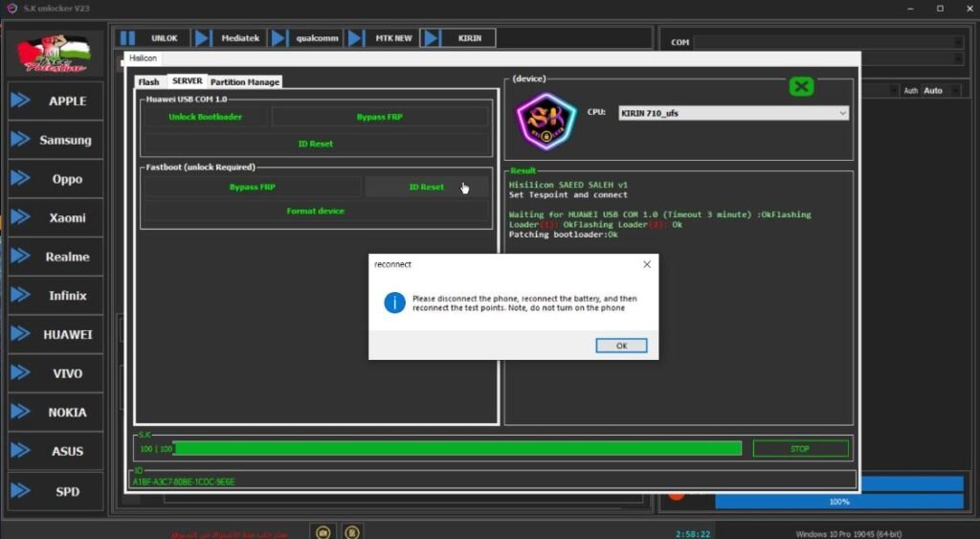Click the blue 100% progress bar

click(838, 502)
